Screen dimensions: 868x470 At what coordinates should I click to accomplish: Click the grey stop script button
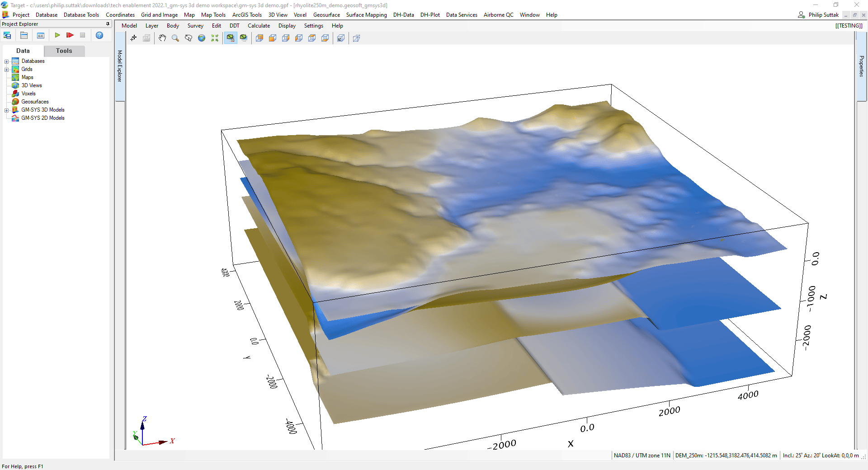coord(82,35)
